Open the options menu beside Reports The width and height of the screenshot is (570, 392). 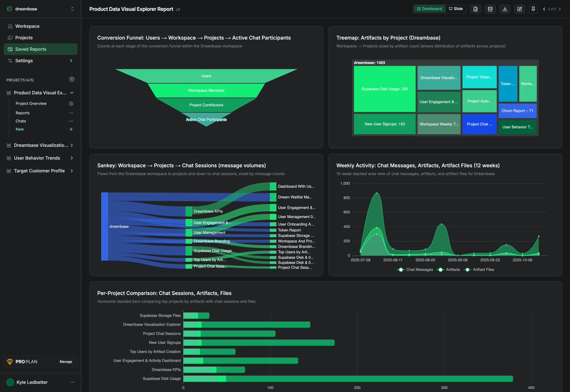coord(71,113)
